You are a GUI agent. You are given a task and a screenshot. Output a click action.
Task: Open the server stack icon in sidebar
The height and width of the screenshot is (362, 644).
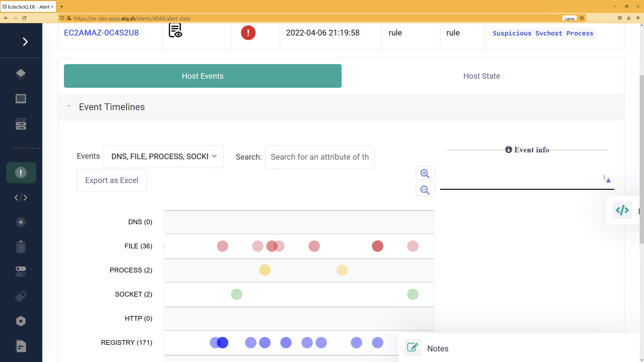[x=21, y=124]
